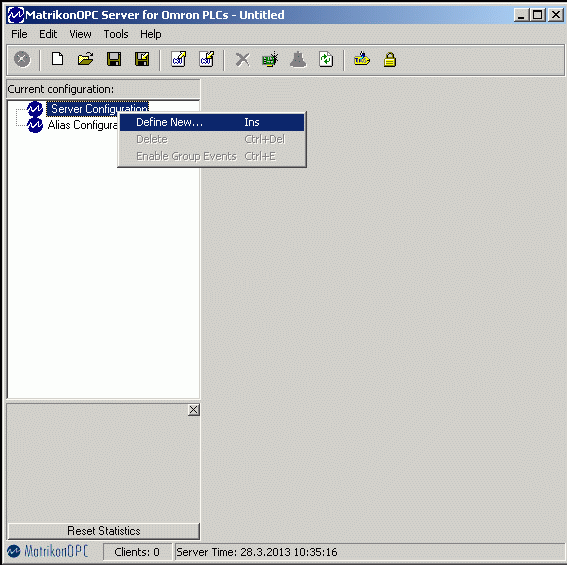
Task: Minimize the MatrikonOPC window
Action: [x=521, y=15]
